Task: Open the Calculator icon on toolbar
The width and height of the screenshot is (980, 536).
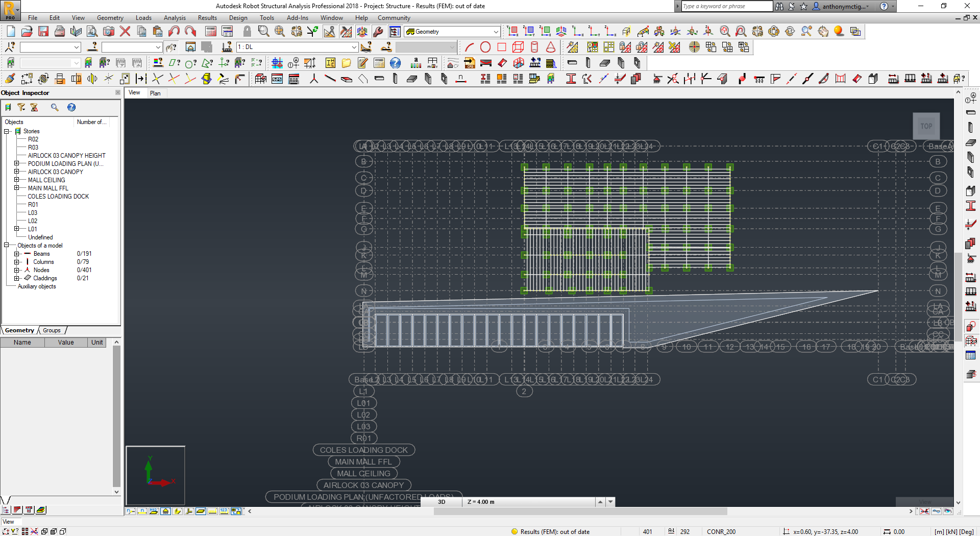Action: click(380, 63)
